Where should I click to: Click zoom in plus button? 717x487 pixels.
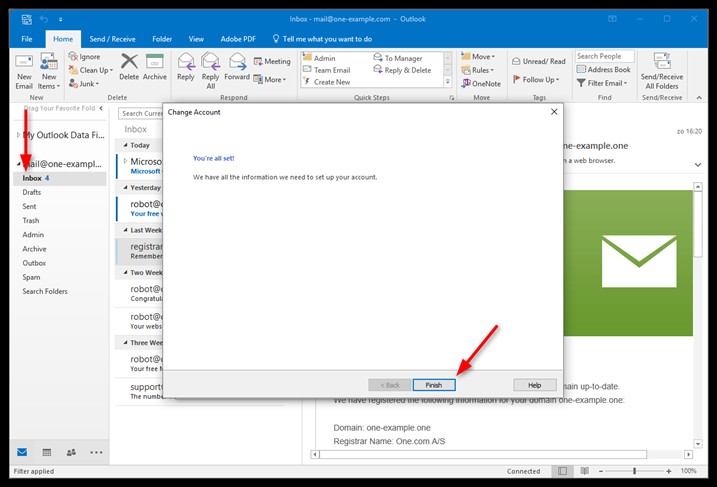tap(669, 471)
